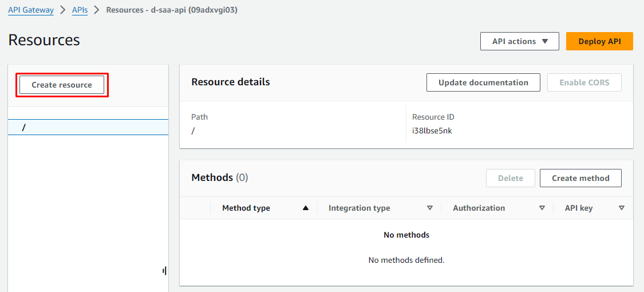Screen dimensions: 644x292
Task: Click the resources pane resize handle
Action: pyautogui.click(x=164, y=271)
